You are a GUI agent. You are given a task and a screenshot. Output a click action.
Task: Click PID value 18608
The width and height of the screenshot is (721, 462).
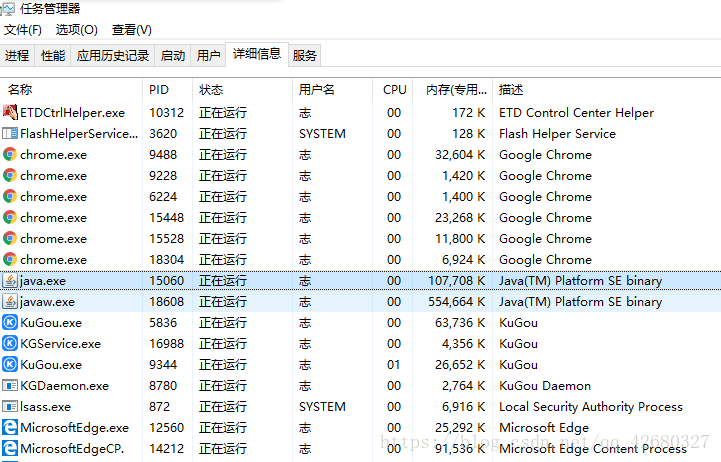click(166, 302)
